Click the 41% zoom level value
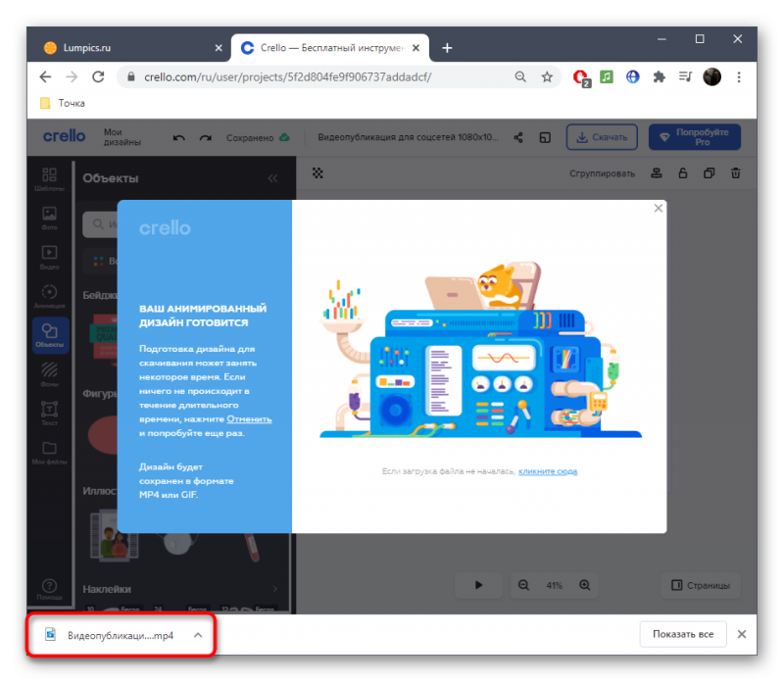 pyautogui.click(x=554, y=585)
